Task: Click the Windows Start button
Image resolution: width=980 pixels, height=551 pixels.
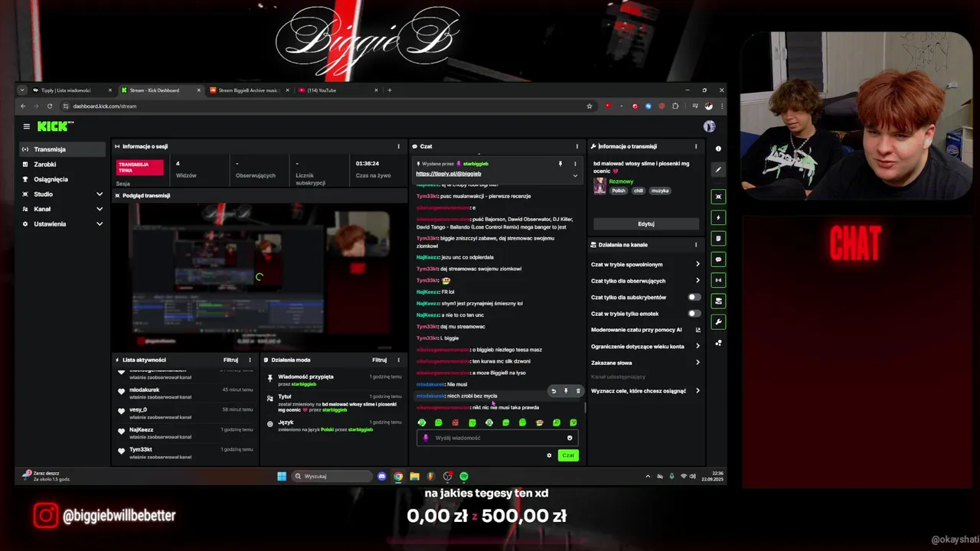Action: point(282,476)
